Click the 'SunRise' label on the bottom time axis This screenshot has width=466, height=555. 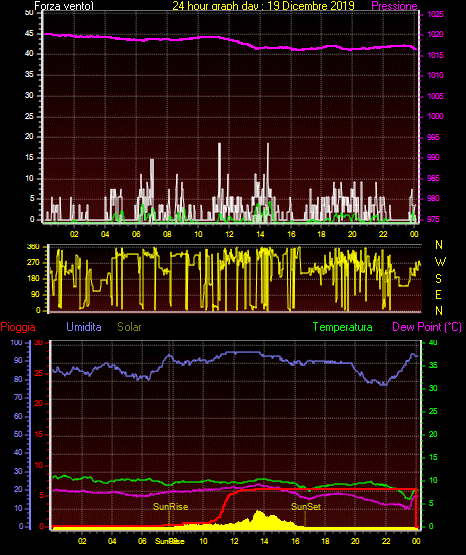click(170, 541)
